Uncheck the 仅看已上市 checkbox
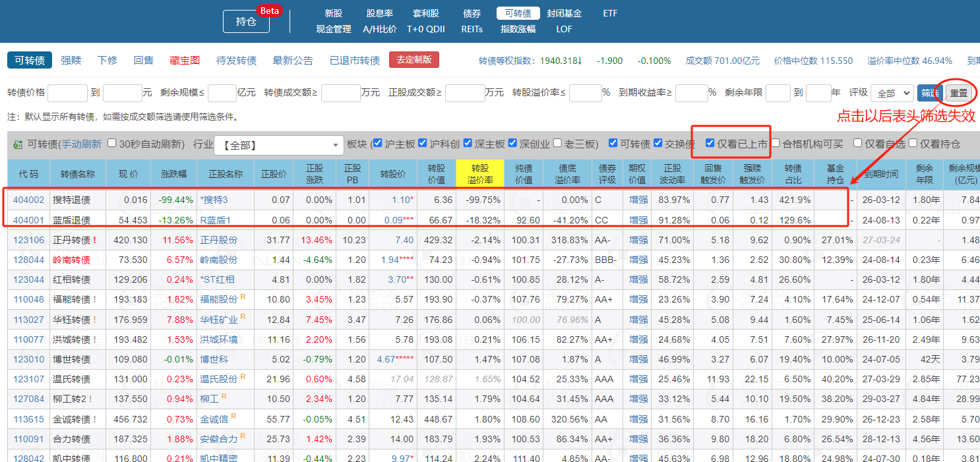The height and width of the screenshot is (462, 980). pyautogui.click(x=710, y=143)
